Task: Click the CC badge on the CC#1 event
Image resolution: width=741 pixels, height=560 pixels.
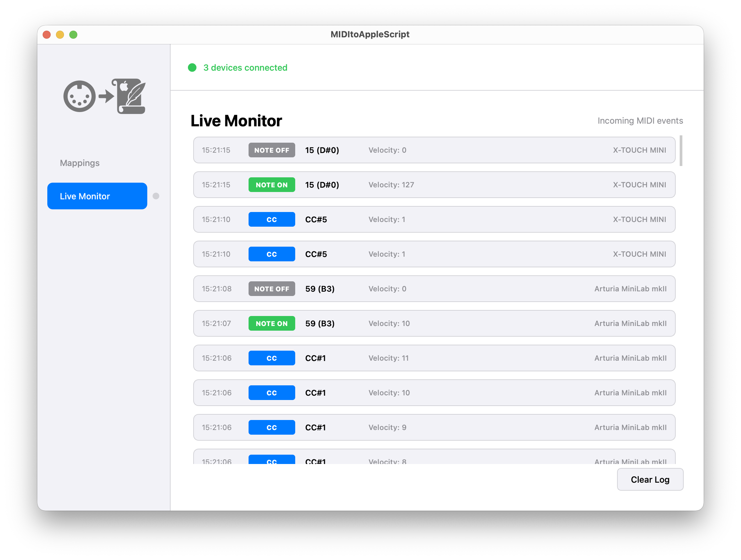Action: coord(272,358)
